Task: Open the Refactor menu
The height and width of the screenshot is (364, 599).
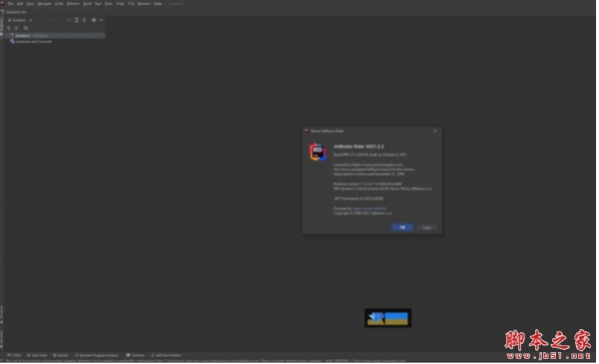Action: click(x=73, y=3)
